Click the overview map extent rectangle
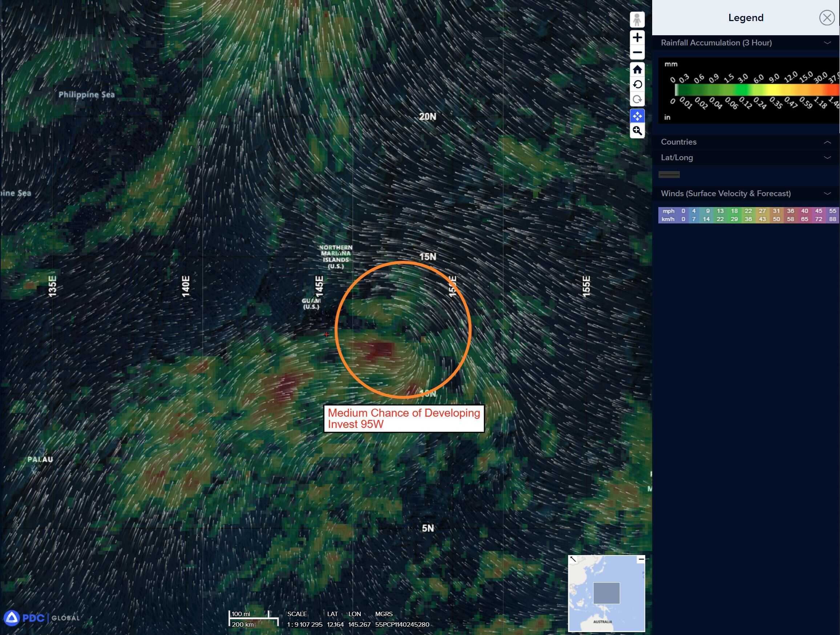This screenshot has width=840, height=635. pos(606,593)
